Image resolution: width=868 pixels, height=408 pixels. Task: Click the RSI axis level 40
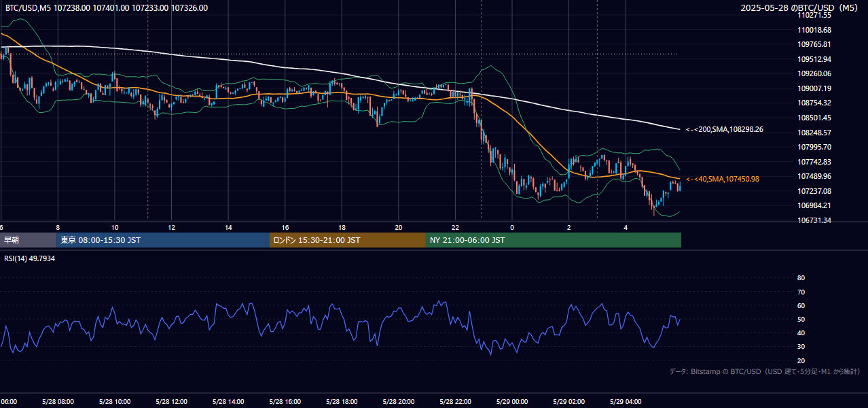point(801,333)
